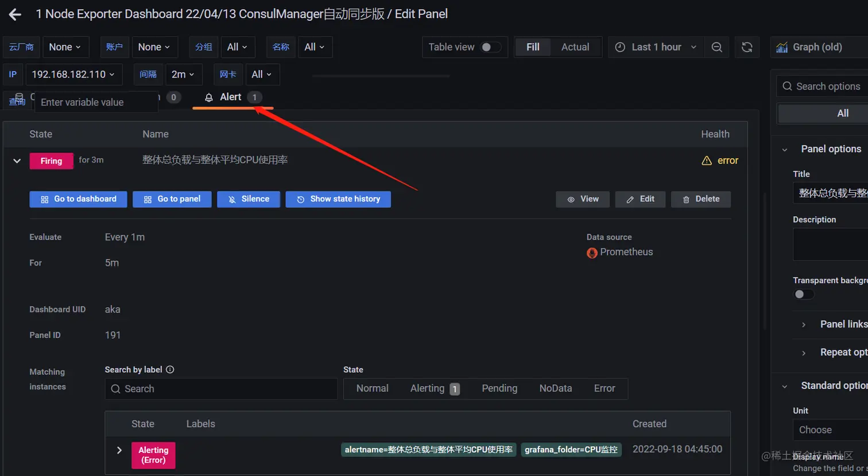Click the Firing state badge

pos(51,161)
